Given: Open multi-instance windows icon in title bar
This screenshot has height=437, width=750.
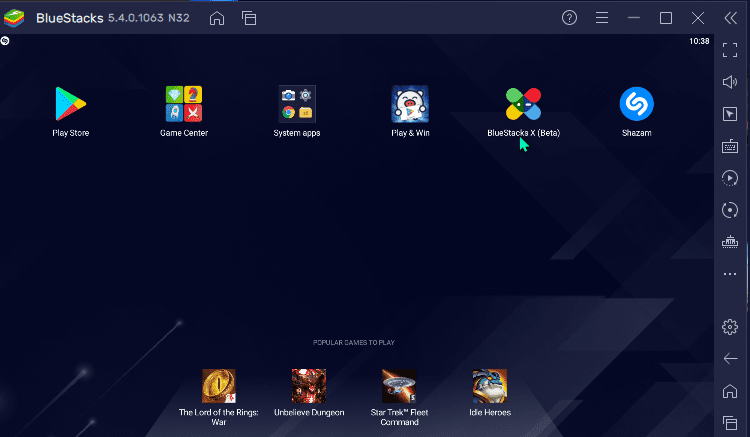Looking at the screenshot, I should coord(249,18).
